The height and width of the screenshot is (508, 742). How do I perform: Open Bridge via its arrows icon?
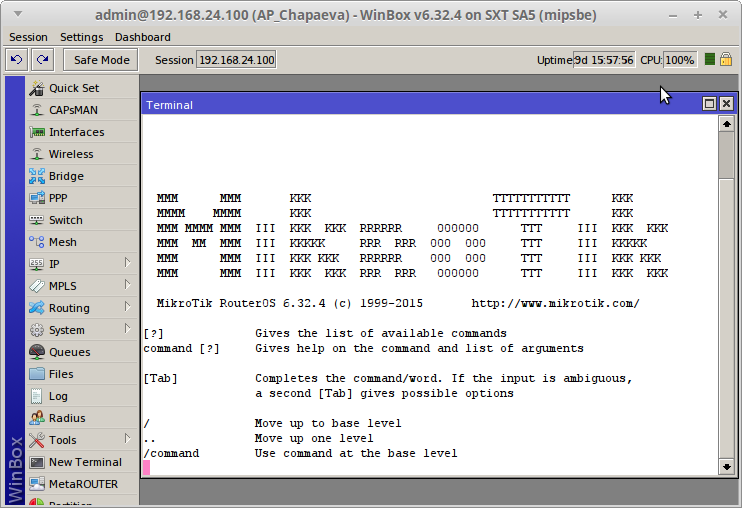click(x=36, y=176)
